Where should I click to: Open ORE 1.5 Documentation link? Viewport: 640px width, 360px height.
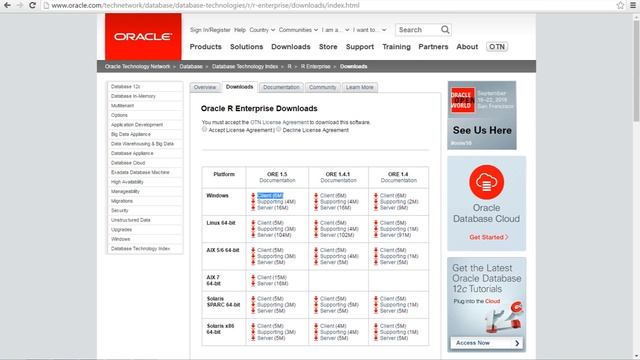pos(277,180)
